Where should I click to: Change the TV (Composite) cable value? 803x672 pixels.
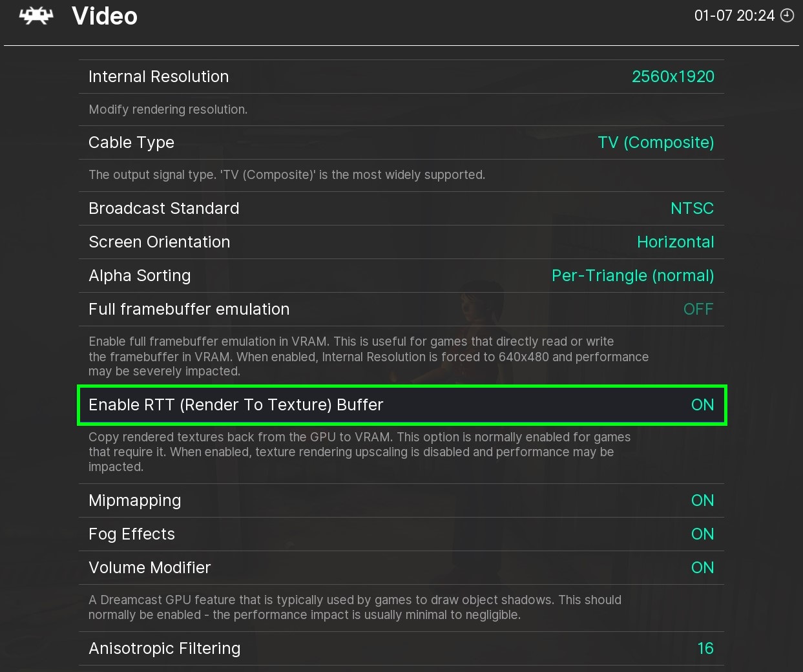(655, 143)
